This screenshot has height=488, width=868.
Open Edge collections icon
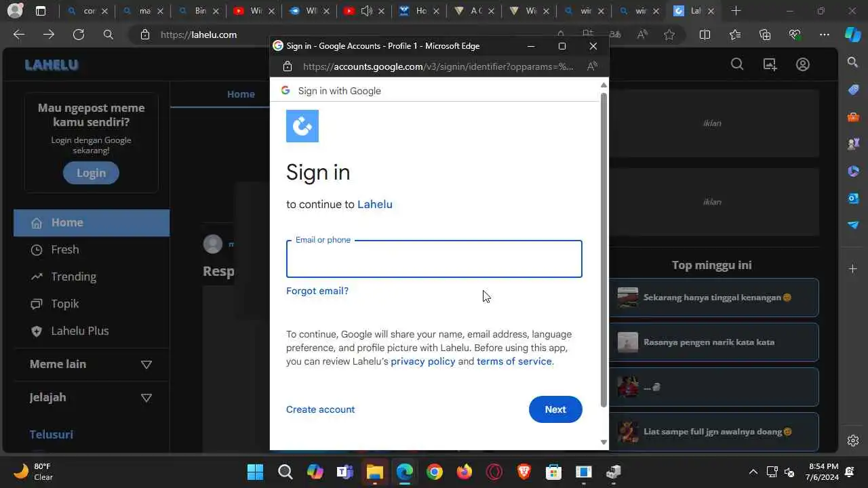(x=765, y=35)
